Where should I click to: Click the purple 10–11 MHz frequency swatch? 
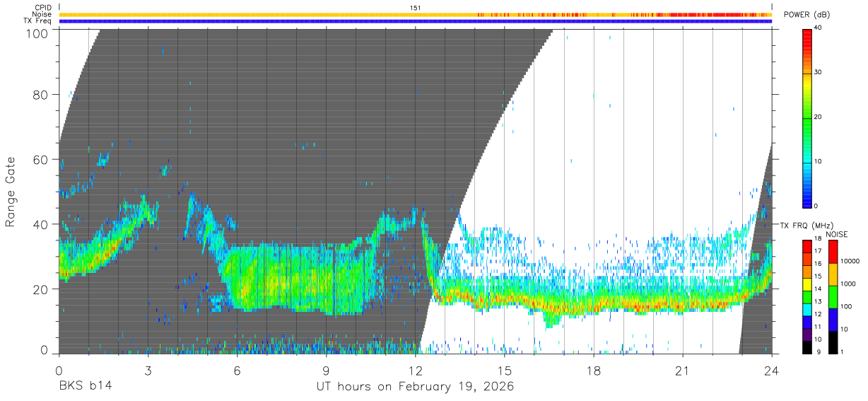tap(807, 335)
